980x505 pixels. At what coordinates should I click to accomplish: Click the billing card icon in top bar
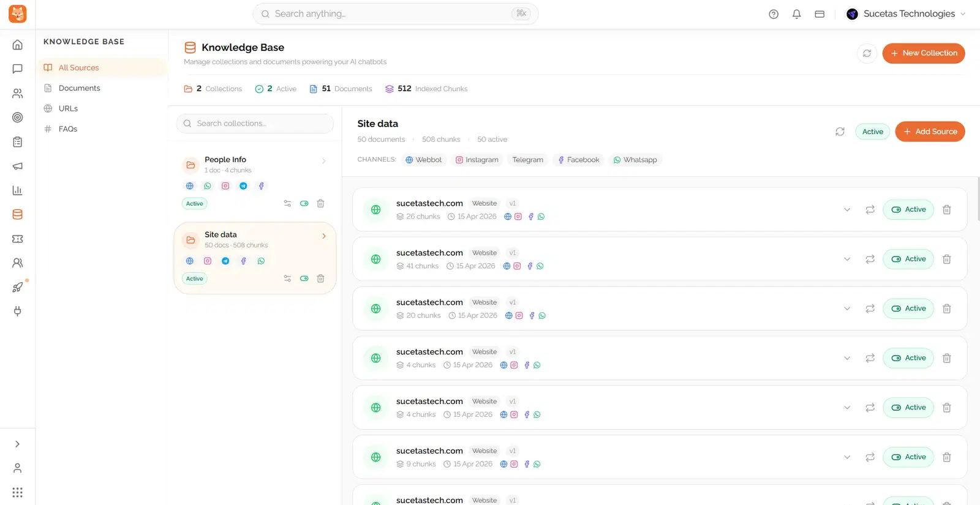(820, 14)
